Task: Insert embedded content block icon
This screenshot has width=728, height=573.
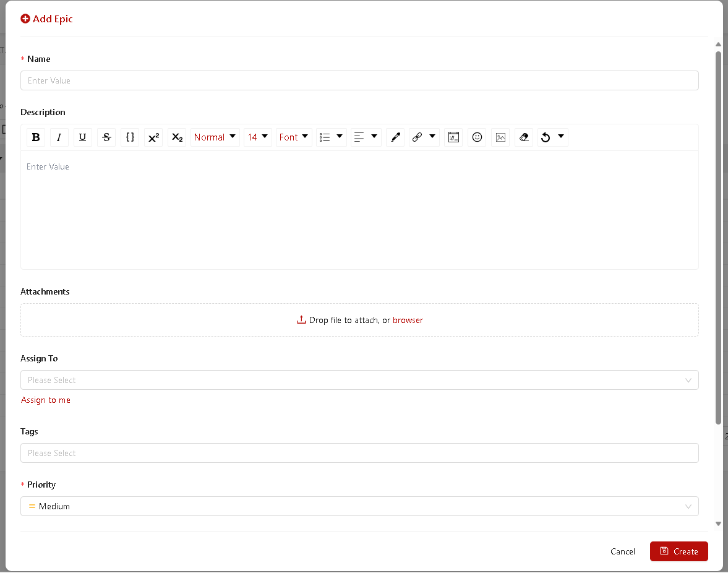Action: [x=453, y=137]
